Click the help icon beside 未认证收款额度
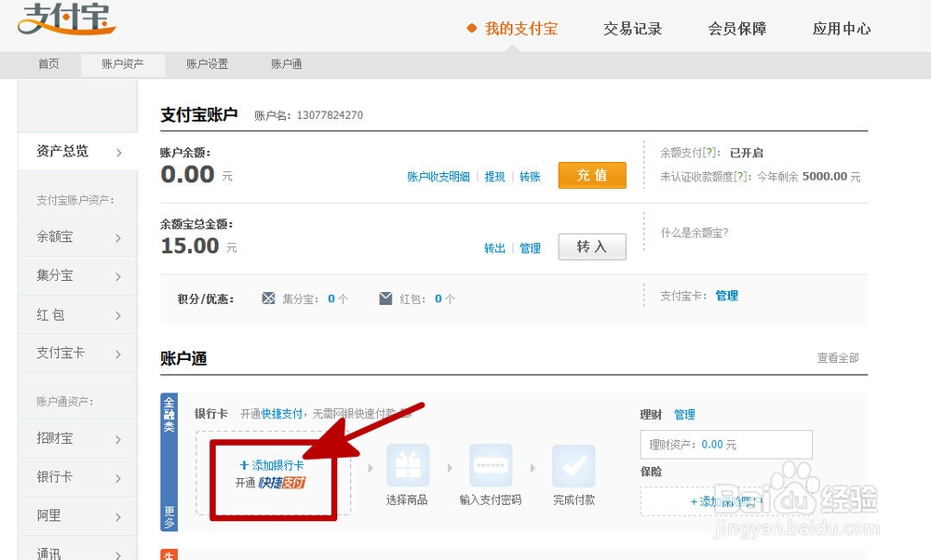This screenshot has width=931, height=560. coord(740,177)
